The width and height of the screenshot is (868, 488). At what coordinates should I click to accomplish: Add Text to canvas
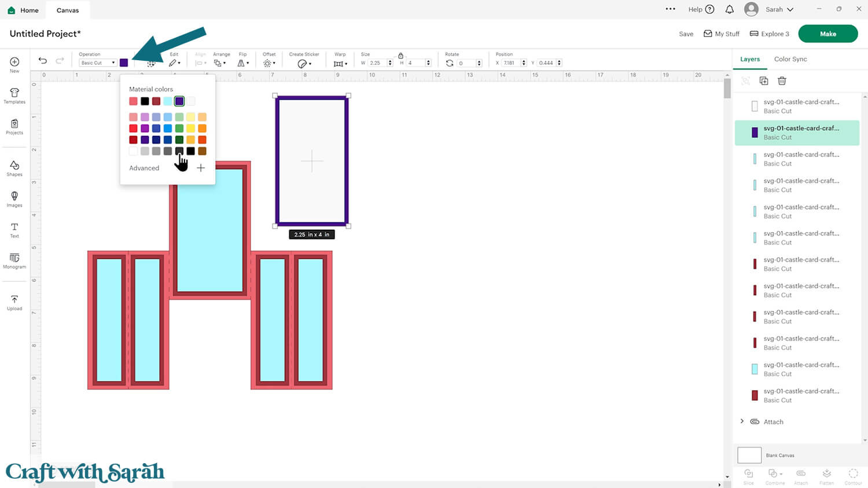point(14,230)
